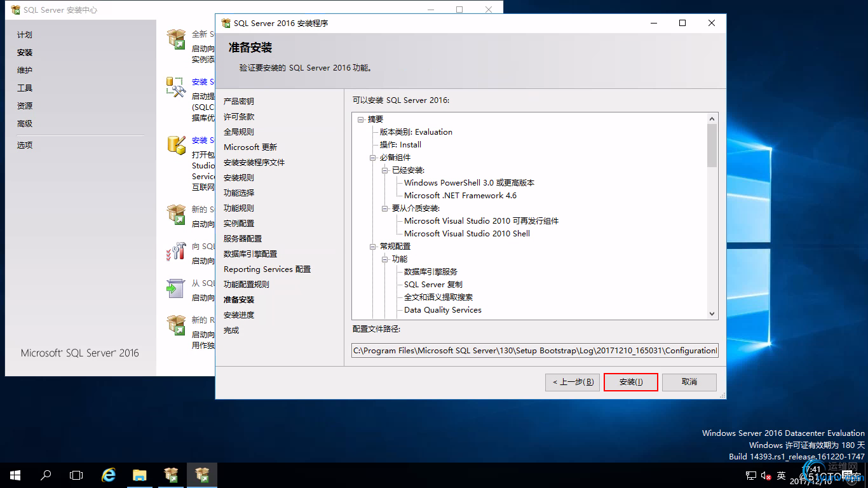Click the summary tree scroll-up arrow
Viewport: 868px width, 488px height.
[712, 119]
